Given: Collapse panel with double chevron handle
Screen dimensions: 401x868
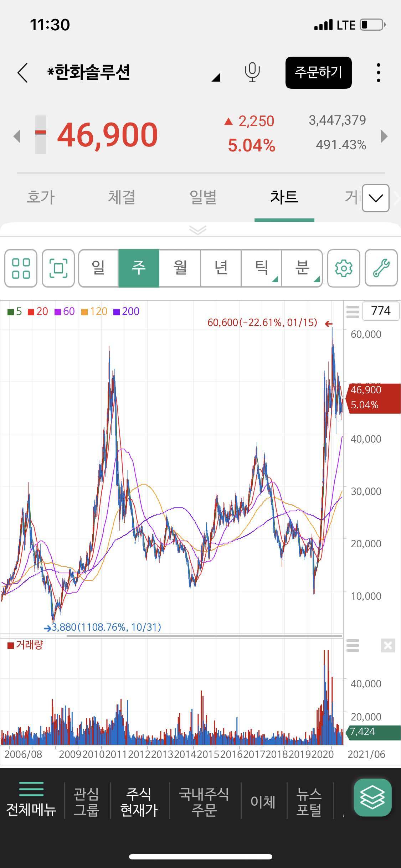Looking at the screenshot, I should point(198,230).
